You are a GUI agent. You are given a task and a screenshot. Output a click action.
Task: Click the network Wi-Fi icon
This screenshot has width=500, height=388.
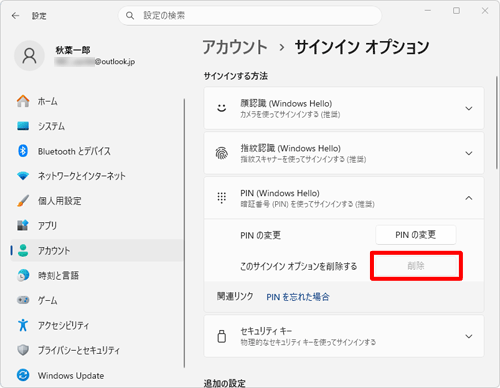click(23, 176)
